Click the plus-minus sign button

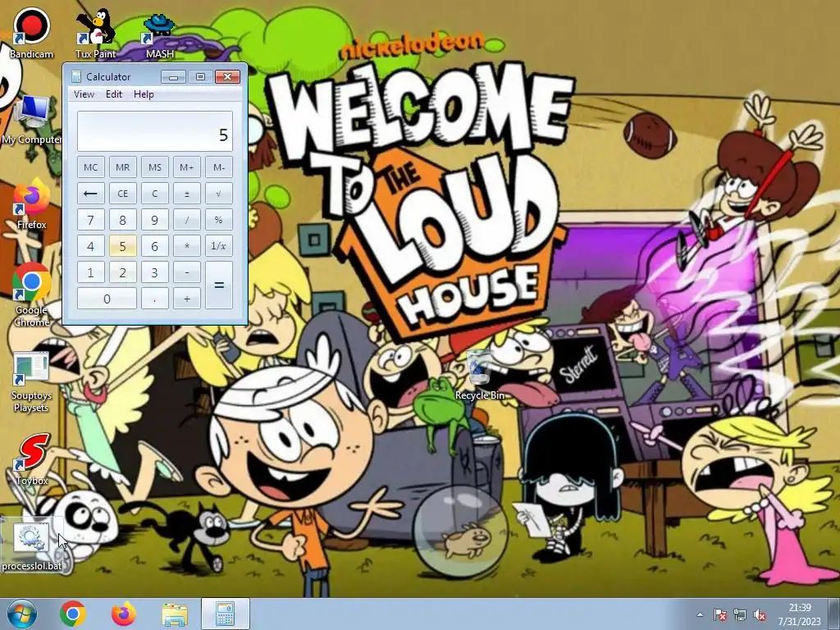(x=187, y=194)
